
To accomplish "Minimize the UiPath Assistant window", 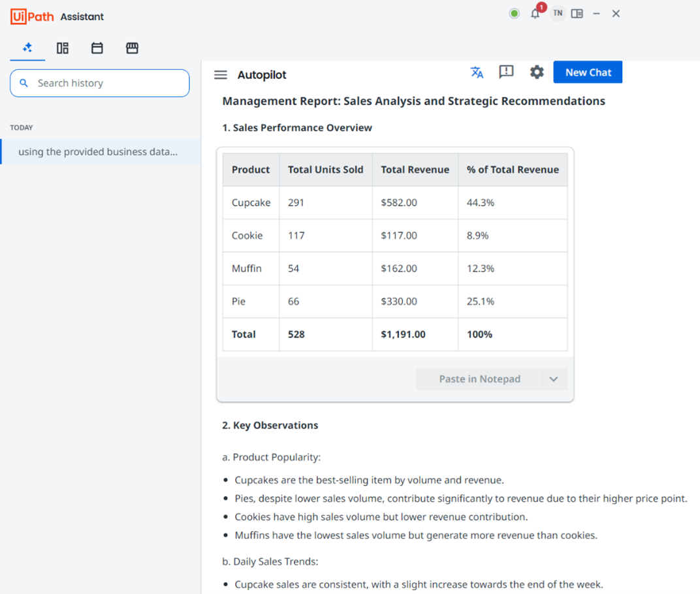I will pos(596,14).
